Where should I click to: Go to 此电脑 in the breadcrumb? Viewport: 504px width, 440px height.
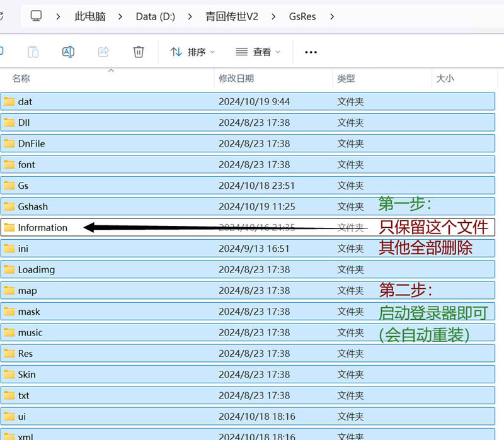click(x=89, y=16)
